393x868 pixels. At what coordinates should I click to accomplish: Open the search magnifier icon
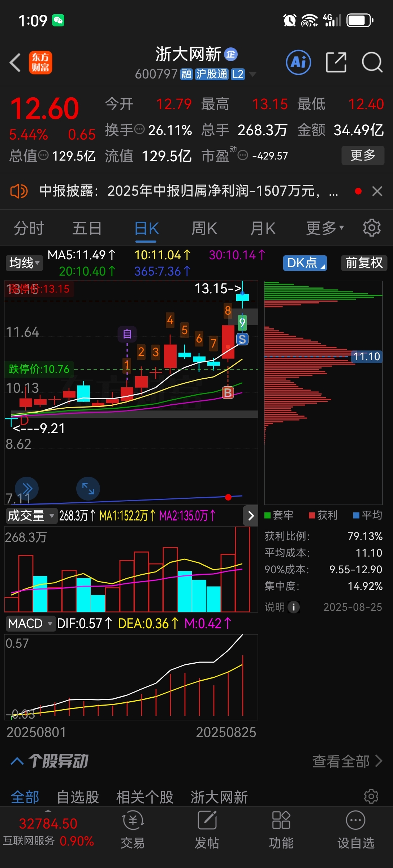pyautogui.click(x=372, y=63)
